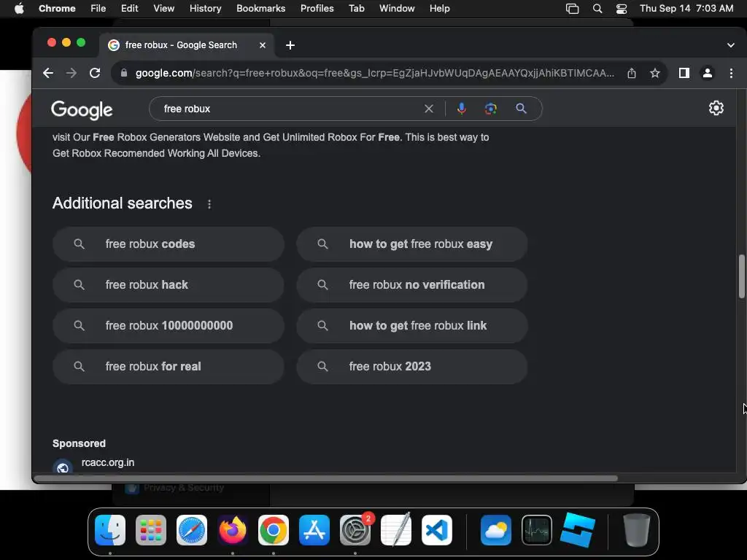The width and height of the screenshot is (747, 560).
Task: Click the Google logo
Action: [x=82, y=109]
